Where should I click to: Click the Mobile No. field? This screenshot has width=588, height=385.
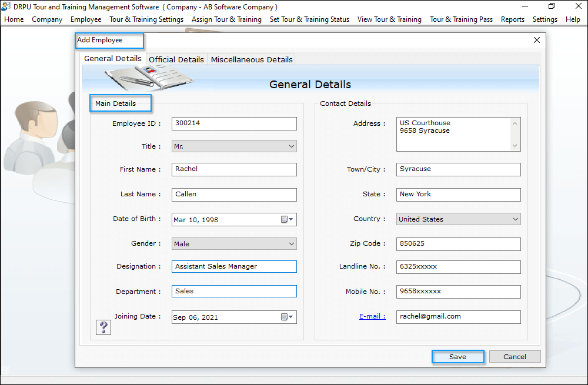[458, 292]
